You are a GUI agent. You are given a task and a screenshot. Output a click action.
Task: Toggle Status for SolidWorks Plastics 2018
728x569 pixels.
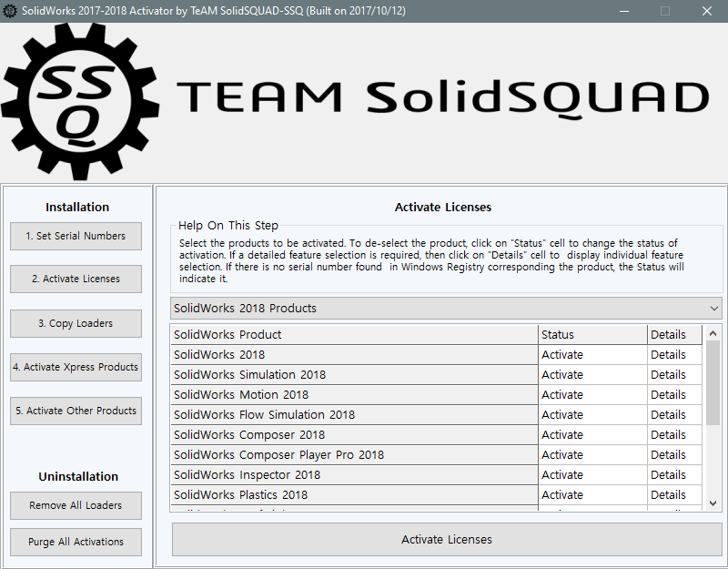point(592,494)
